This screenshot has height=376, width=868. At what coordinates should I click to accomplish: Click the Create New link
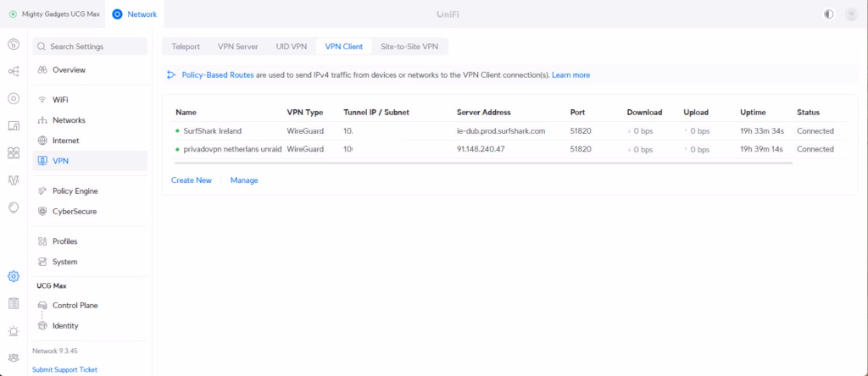tap(192, 180)
